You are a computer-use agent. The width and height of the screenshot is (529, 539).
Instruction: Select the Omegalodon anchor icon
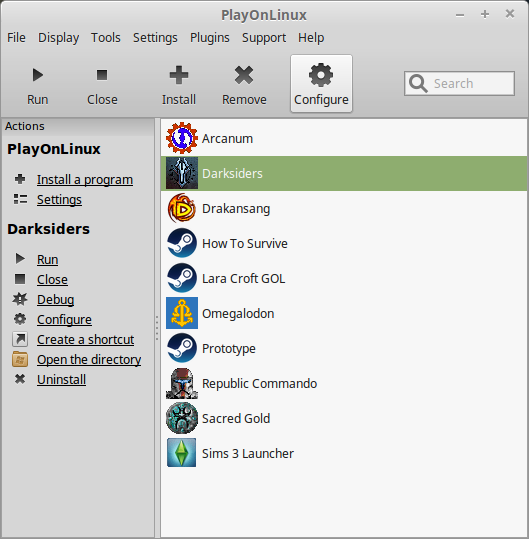pyautogui.click(x=182, y=313)
